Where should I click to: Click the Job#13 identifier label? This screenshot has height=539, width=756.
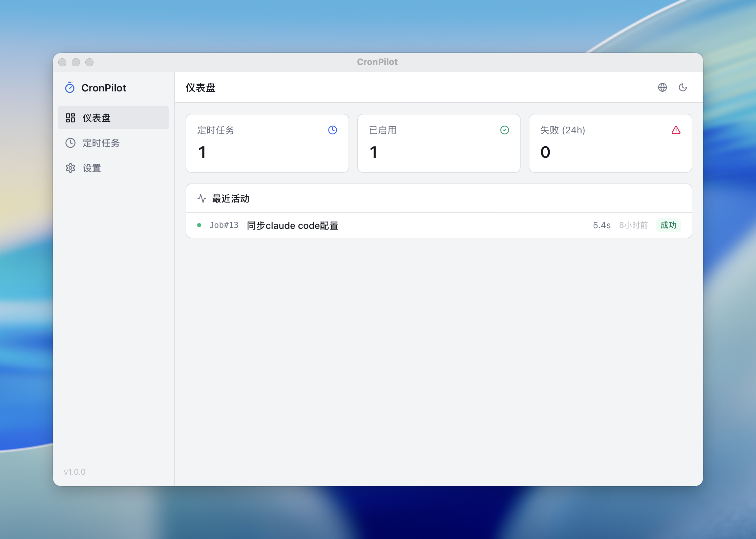pos(224,225)
